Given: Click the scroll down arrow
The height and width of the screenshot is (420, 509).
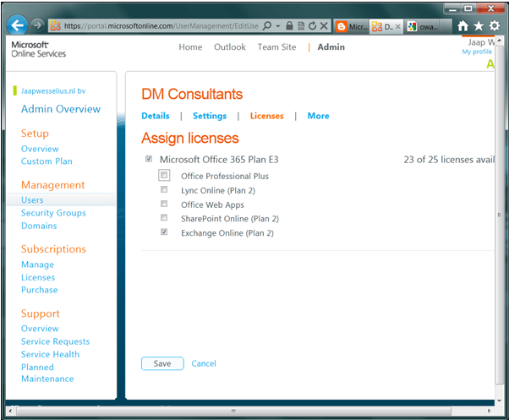Looking at the screenshot, I should pos(499,401).
